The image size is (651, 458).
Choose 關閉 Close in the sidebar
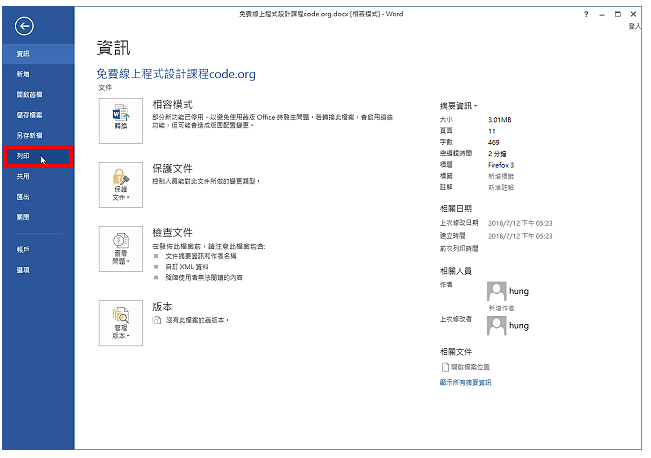point(38,217)
